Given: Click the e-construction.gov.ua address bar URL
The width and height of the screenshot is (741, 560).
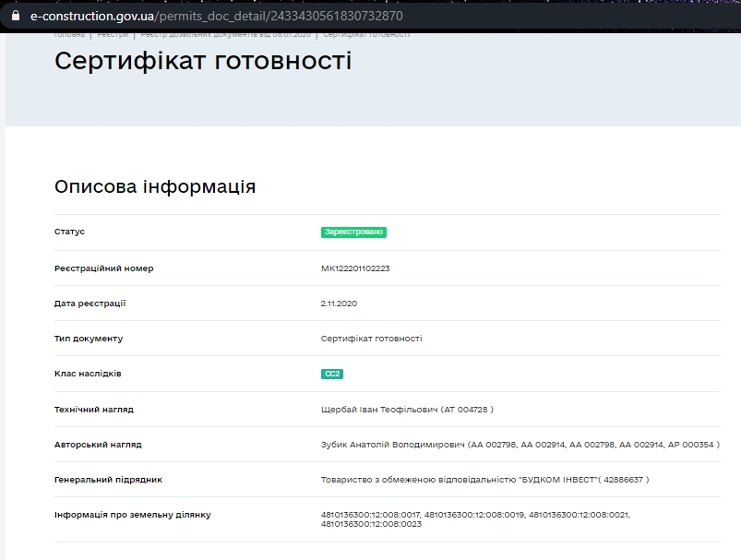Looking at the screenshot, I should pyautogui.click(x=217, y=16).
